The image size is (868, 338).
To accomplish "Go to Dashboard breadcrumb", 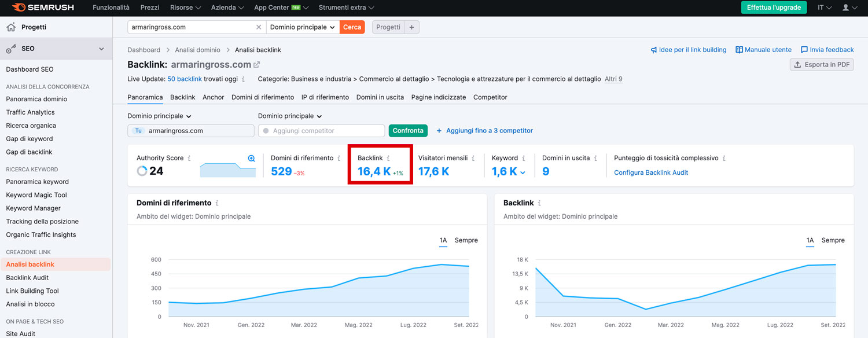I will pos(144,50).
